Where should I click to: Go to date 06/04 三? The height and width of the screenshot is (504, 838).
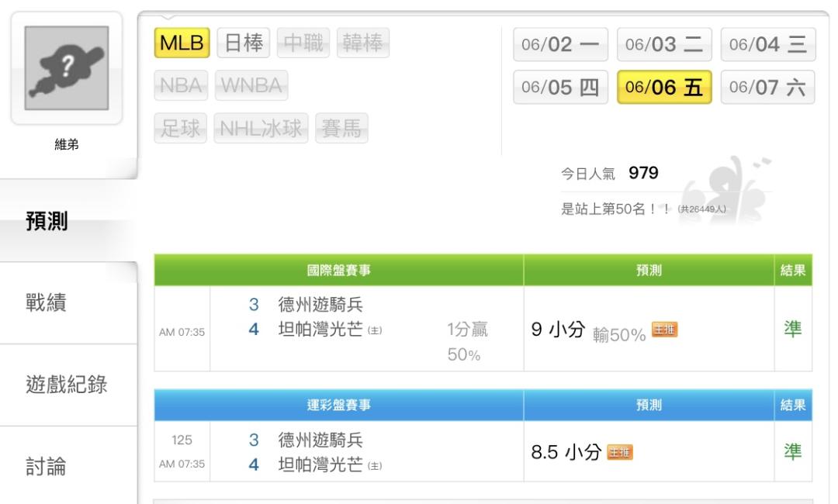click(x=764, y=45)
